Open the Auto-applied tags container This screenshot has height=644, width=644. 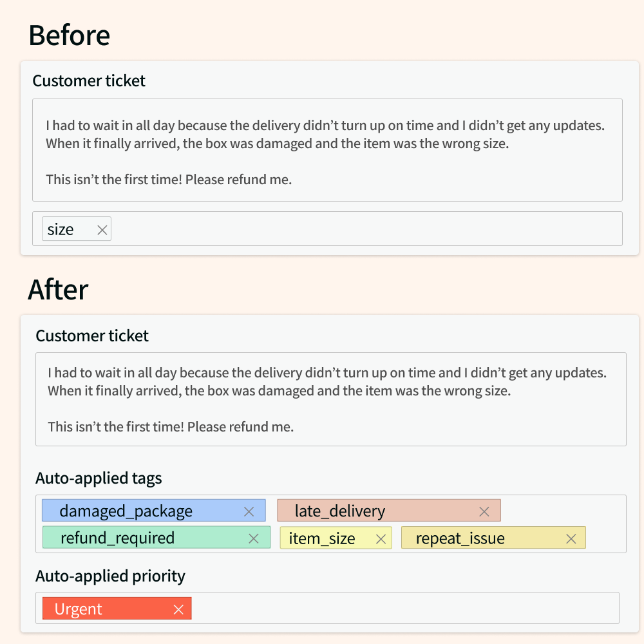(330, 523)
